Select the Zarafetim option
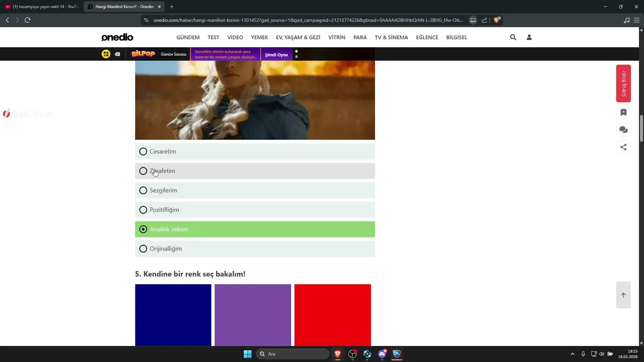The image size is (644, 362). click(255, 171)
